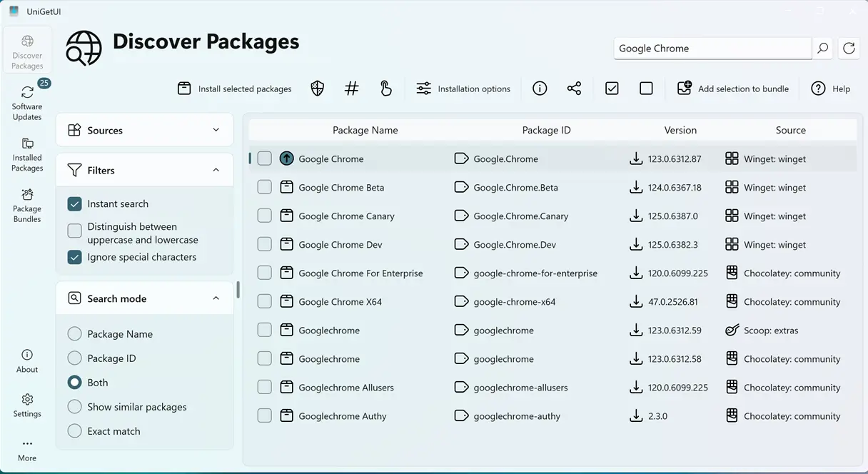Click into the Google Chrome search field

click(711, 49)
